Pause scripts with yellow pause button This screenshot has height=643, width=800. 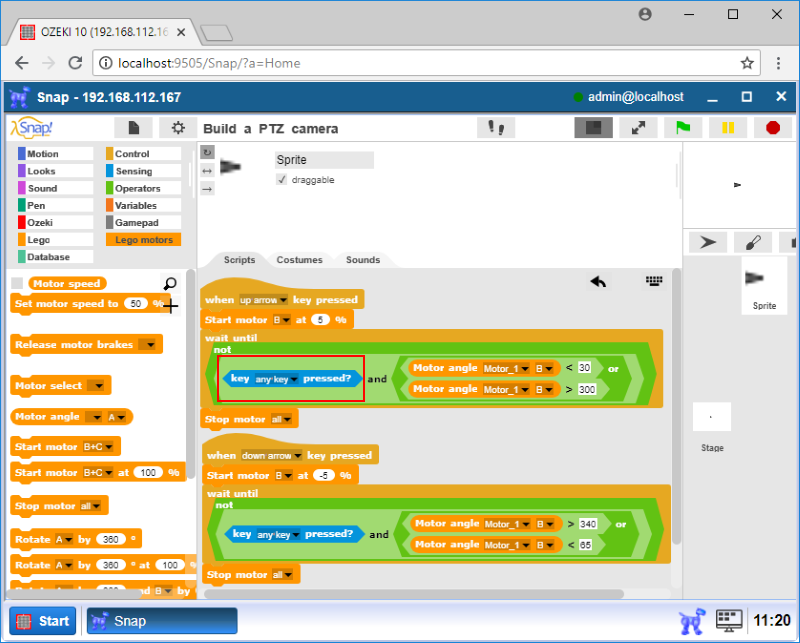point(728,128)
